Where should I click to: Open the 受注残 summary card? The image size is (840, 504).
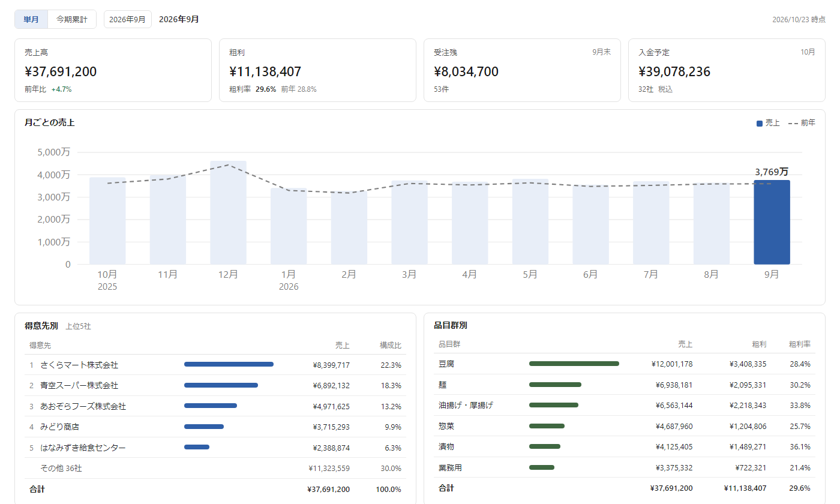522,70
